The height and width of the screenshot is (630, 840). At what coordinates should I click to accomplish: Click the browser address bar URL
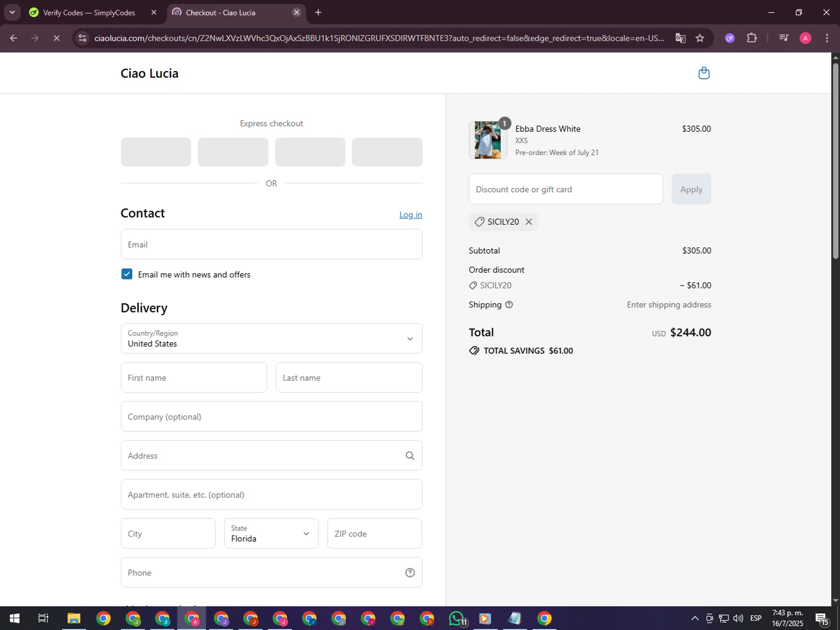379,38
